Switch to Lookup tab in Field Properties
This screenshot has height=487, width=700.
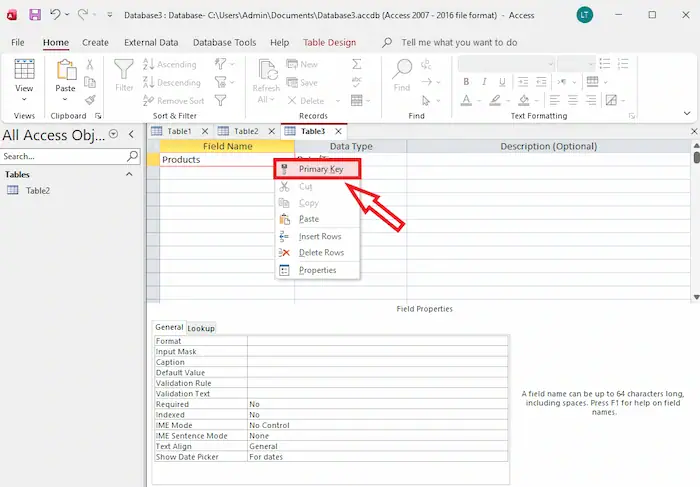pos(201,328)
